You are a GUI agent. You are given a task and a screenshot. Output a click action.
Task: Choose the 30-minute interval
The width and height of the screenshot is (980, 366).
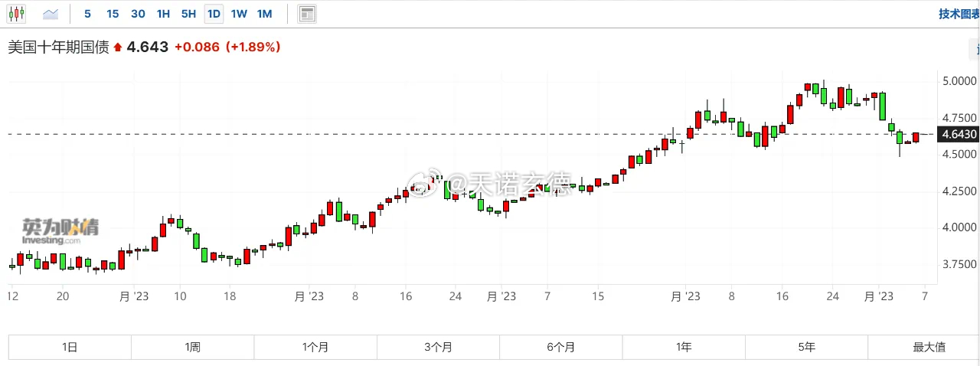click(x=138, y=14)
